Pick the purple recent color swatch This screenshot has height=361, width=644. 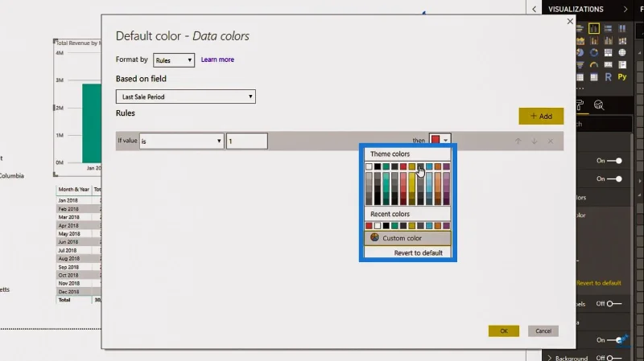447,226
